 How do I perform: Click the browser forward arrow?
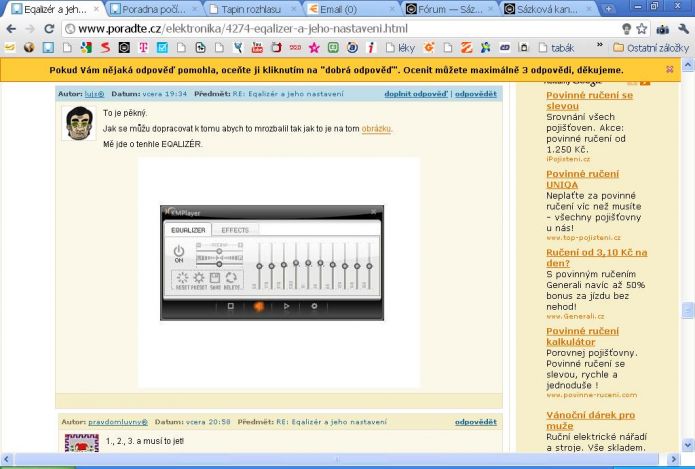click(30, 29)
